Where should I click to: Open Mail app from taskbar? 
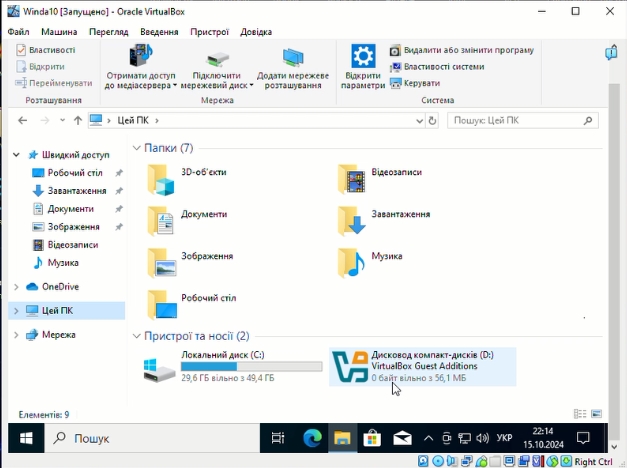pyautogui.click(x=402, y=438)
